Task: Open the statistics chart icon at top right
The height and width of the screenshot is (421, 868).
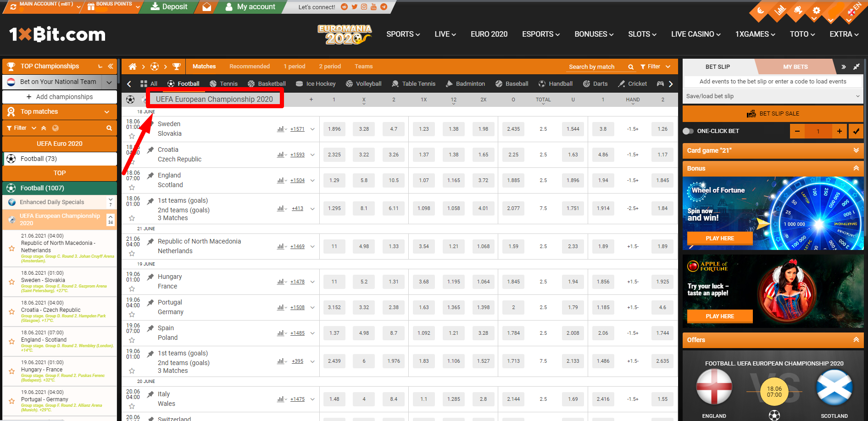Action: (779, 11)
